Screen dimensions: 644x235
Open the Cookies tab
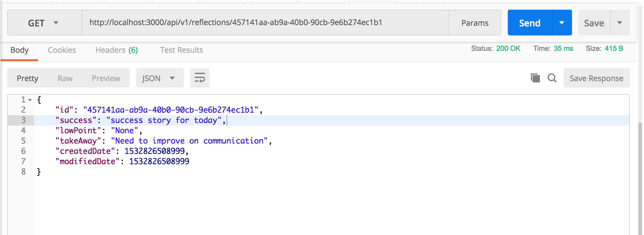pos(62,50)
